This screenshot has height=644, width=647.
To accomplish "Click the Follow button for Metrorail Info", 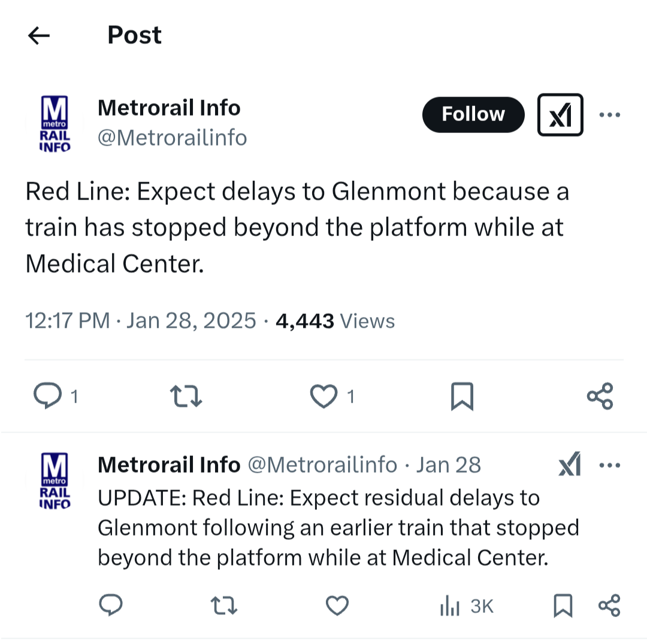I will 473,114.
